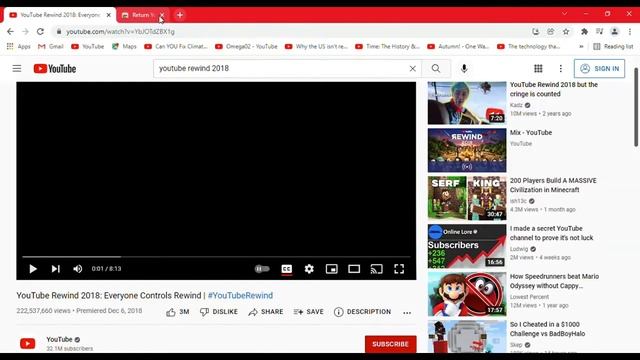Open the tab search dropdown arrow

[x=564, y=13]
